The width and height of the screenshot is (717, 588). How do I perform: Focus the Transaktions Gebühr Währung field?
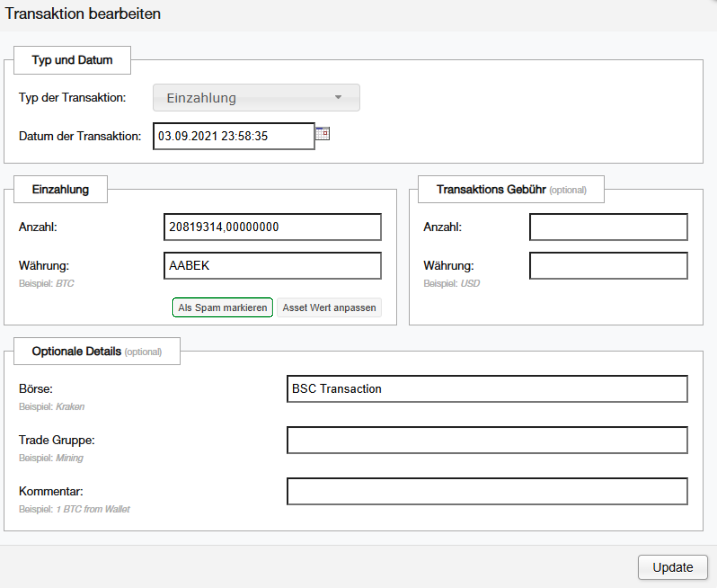pos(608,265)
